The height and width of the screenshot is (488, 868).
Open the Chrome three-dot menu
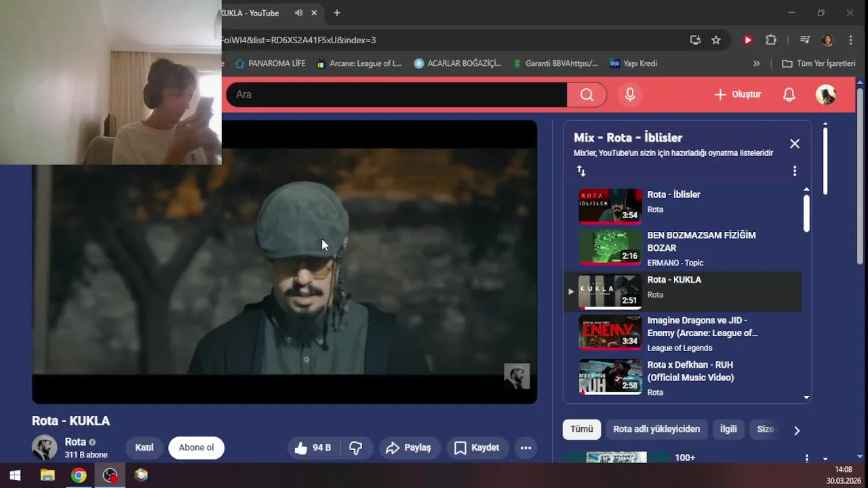850,40
